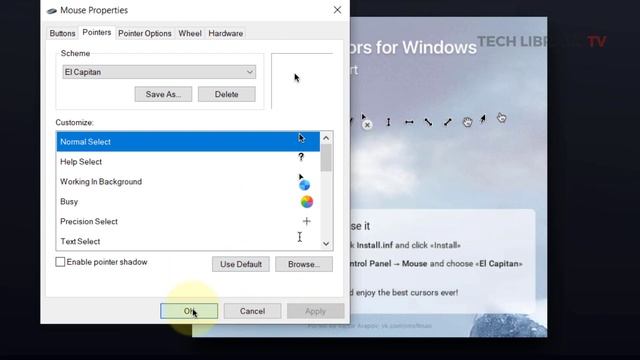Click the Customize list scrollbar thumb

(x=326, y=158)
